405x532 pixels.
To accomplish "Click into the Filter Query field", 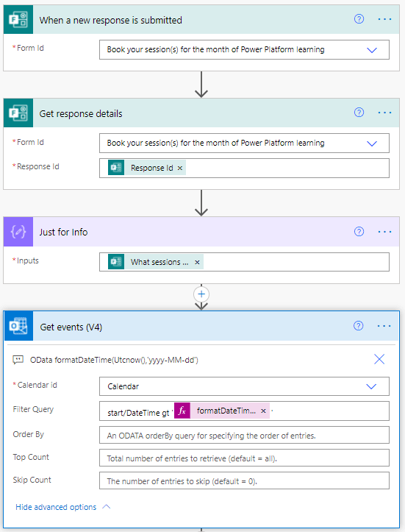I will [244, 411].
